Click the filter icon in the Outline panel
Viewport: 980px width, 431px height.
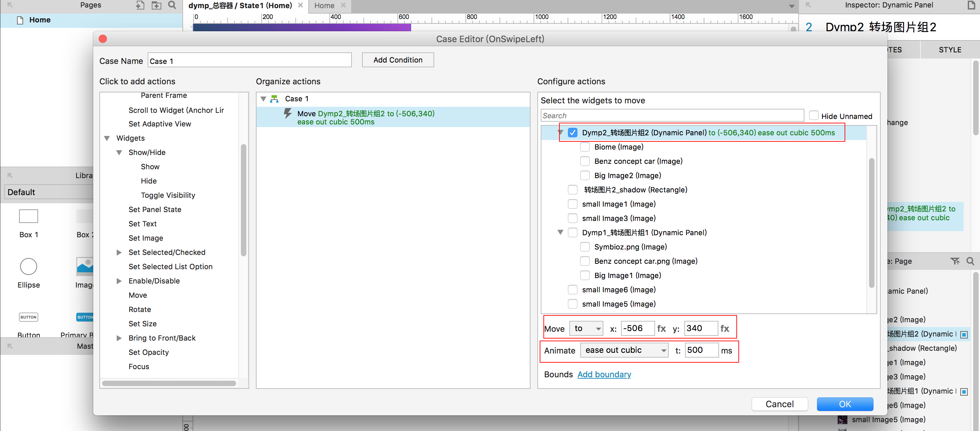click(x=954, y=261)
